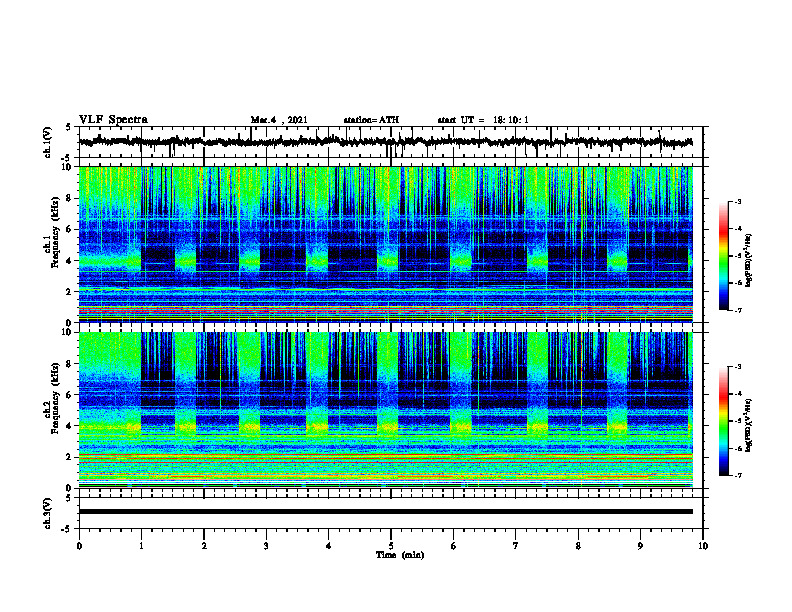Click time axis tick label '6'

pyautogui.click(x=454, y=546)
